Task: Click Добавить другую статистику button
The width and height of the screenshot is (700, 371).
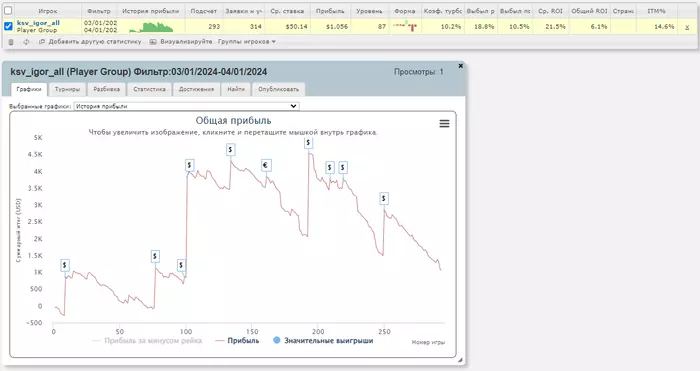Action: (91, 42)
